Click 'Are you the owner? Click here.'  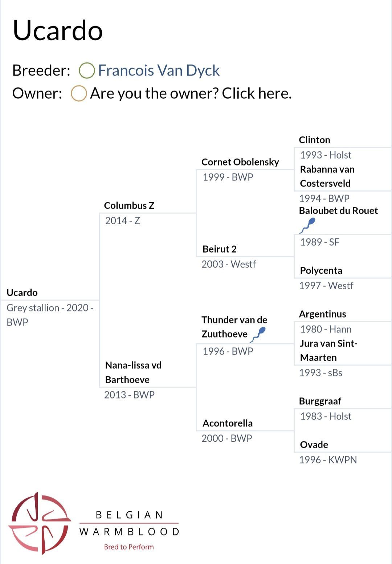[191, 93]
